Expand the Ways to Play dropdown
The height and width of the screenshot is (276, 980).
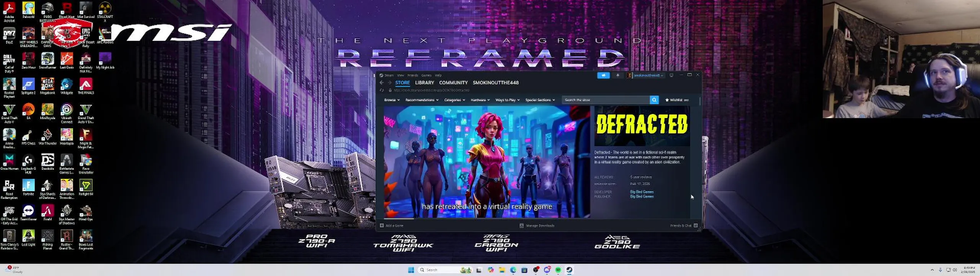[507, 100]
